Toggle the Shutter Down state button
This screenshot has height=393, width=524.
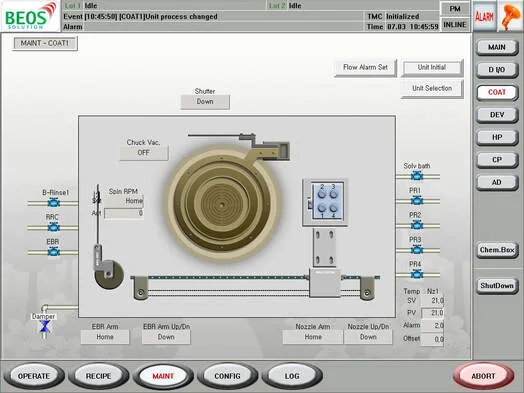[x=205, y=102]
